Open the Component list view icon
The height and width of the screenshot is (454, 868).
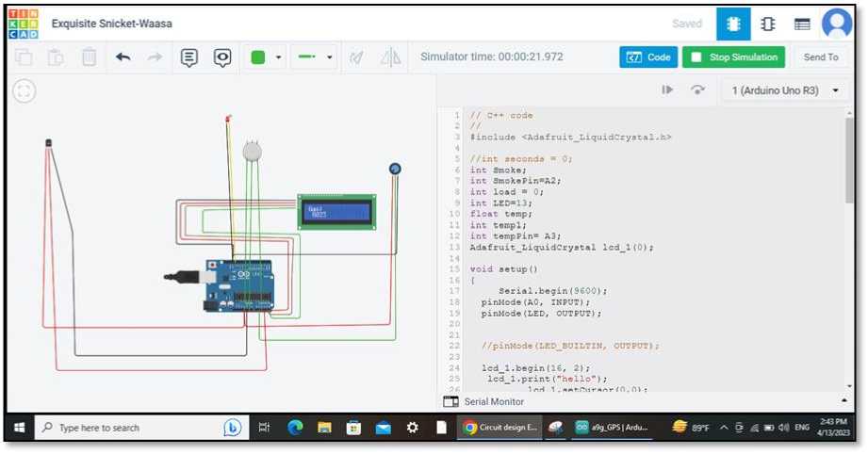tap(802, 24)
